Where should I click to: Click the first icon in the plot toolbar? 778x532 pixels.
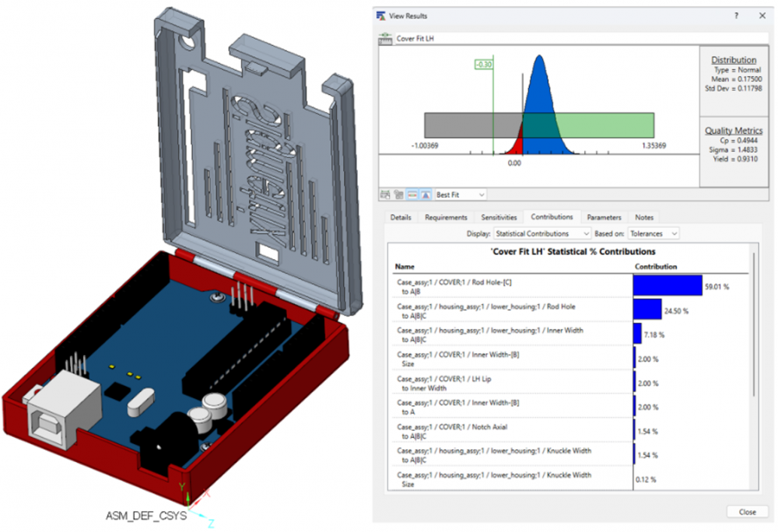click(384, 194)
